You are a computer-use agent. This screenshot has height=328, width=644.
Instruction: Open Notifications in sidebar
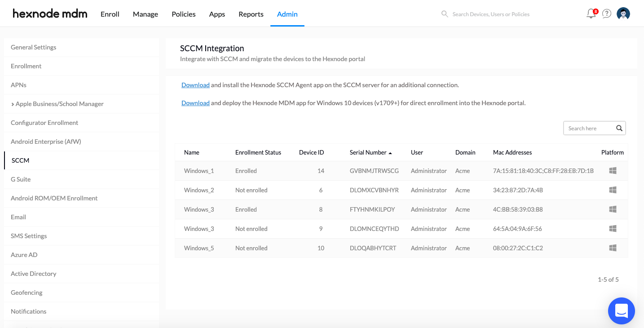point(81,311)
